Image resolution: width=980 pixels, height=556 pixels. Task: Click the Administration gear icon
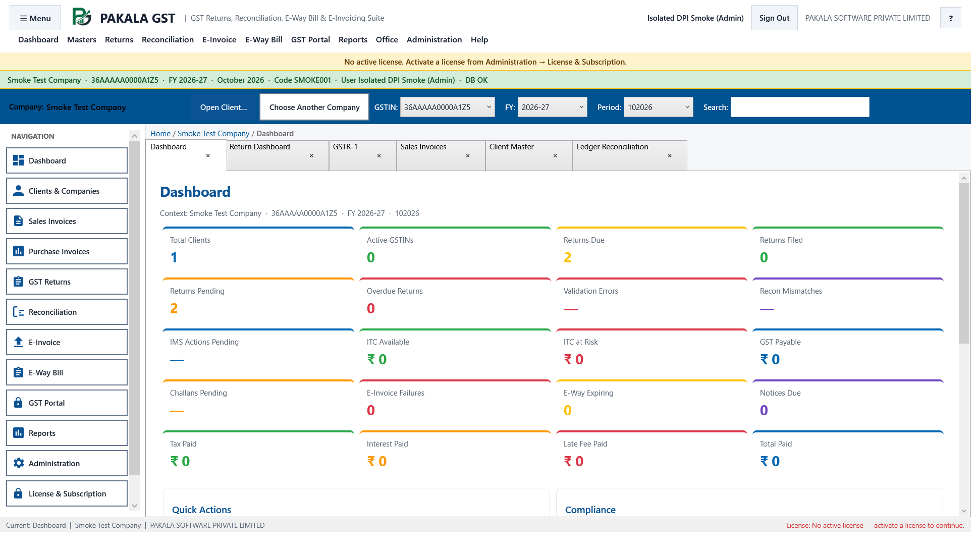point(18,463)
